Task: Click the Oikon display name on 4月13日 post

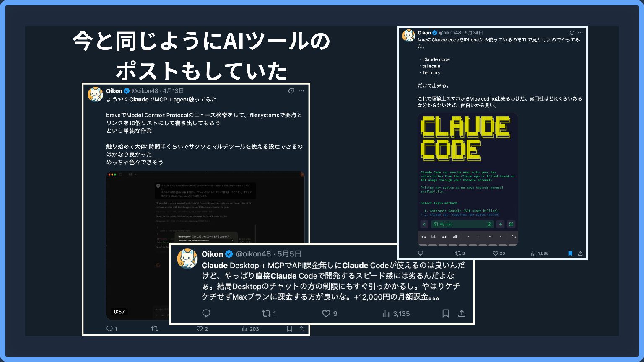Action: [x=114, y=91]
